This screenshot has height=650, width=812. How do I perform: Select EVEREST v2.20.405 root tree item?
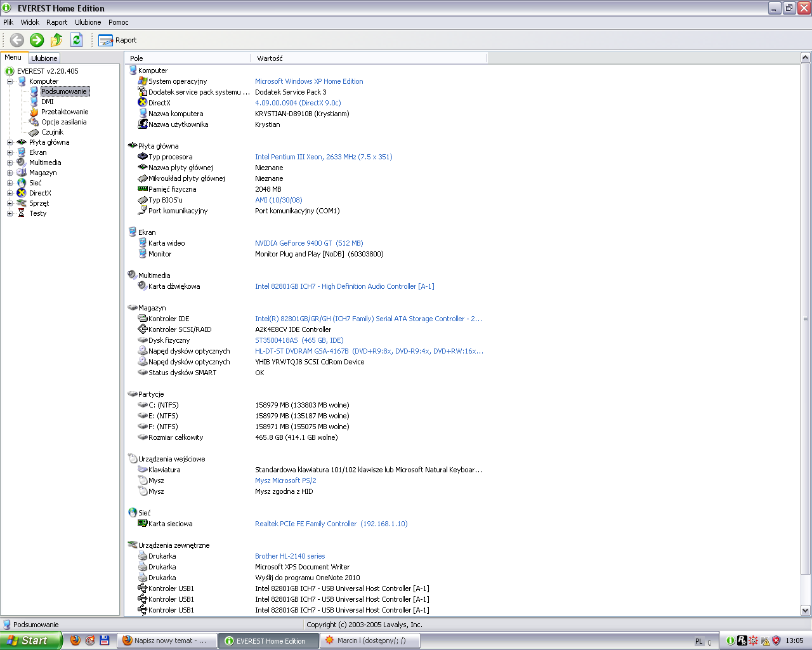coord(48,71)
